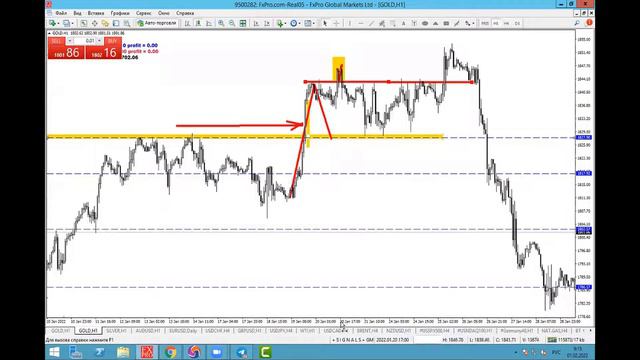Open the Windows Start button
The width and height of the screenshot is (640, 360).
pos(54,352)
